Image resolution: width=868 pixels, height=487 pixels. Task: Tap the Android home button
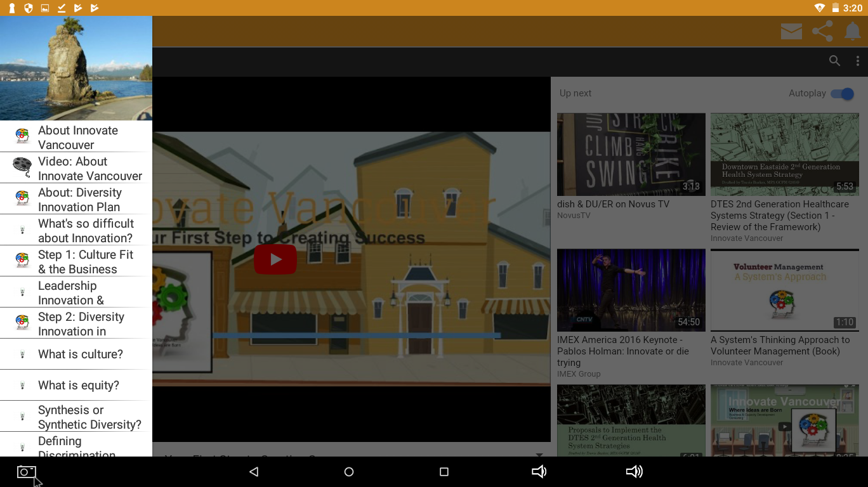(x=348, y=472)
